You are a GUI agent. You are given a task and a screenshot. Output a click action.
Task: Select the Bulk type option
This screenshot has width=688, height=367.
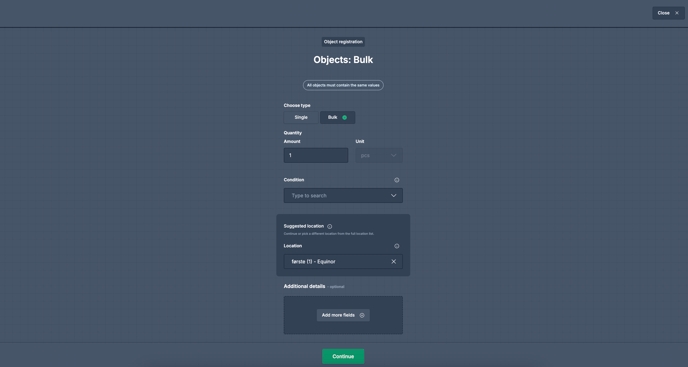(x=337, y=118)
